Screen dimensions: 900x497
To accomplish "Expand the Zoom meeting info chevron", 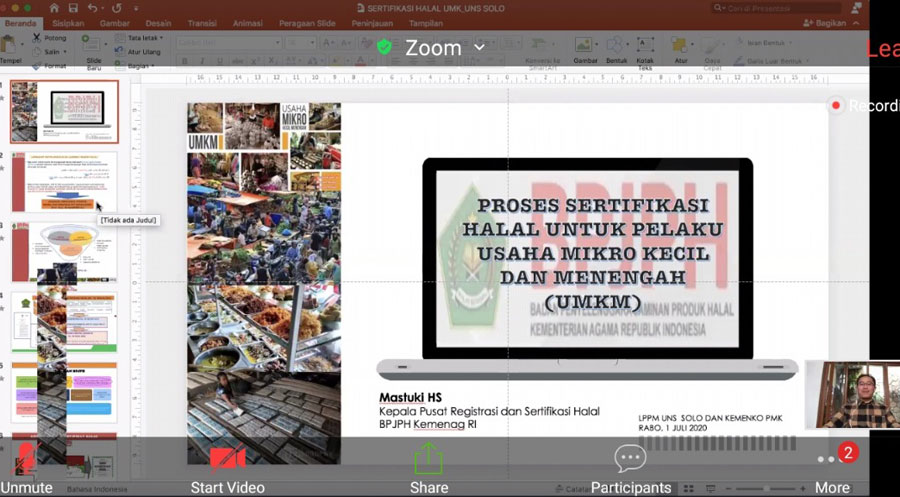I will pos(479,48).
